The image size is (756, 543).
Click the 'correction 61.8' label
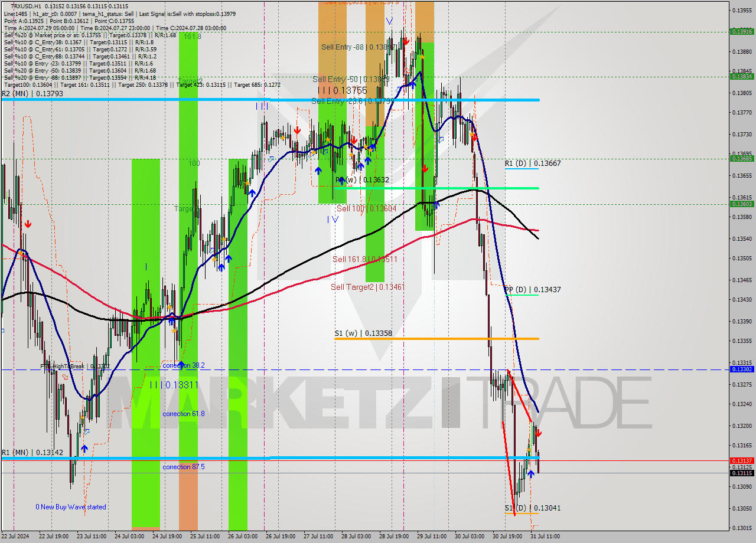pos(184,414)
